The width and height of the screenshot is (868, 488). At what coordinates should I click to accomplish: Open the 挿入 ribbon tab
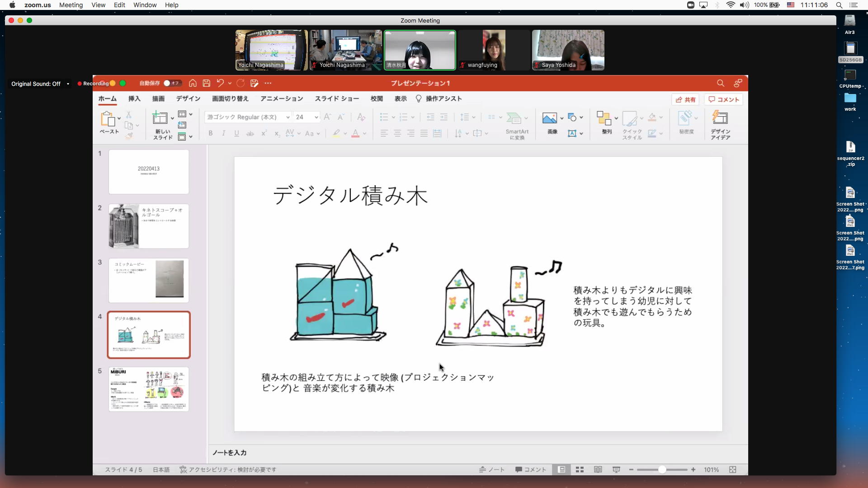point(134,99)
